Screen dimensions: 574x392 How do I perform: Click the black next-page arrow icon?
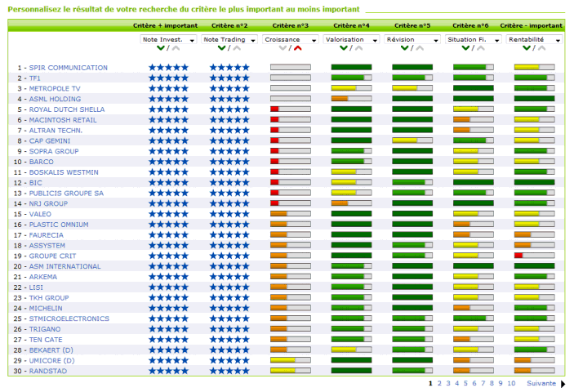coord(563,383)
